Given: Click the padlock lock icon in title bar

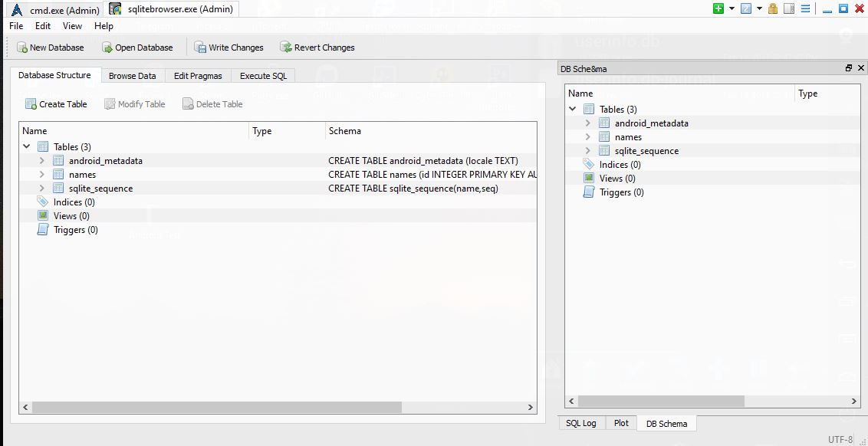Looking at the screenshot, I should tap(773, 8).
